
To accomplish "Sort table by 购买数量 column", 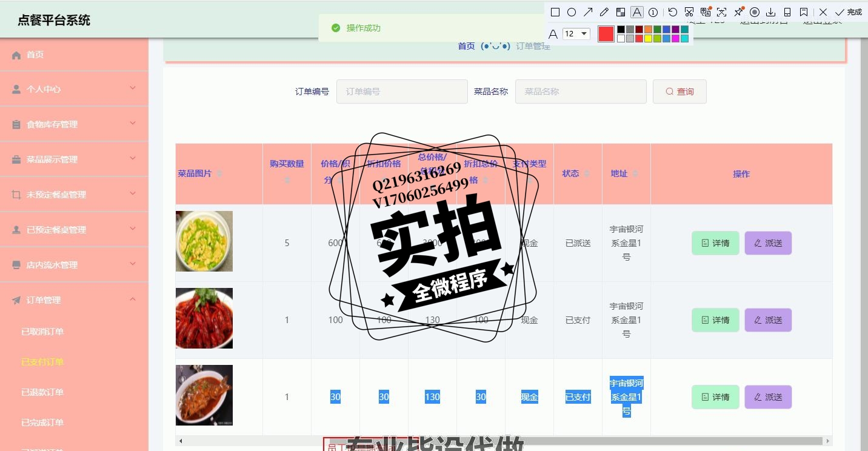I will (287, 180).
